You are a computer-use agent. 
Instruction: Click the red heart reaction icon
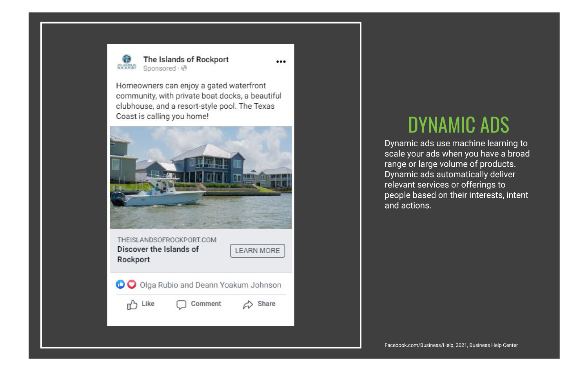pos(132,284)
